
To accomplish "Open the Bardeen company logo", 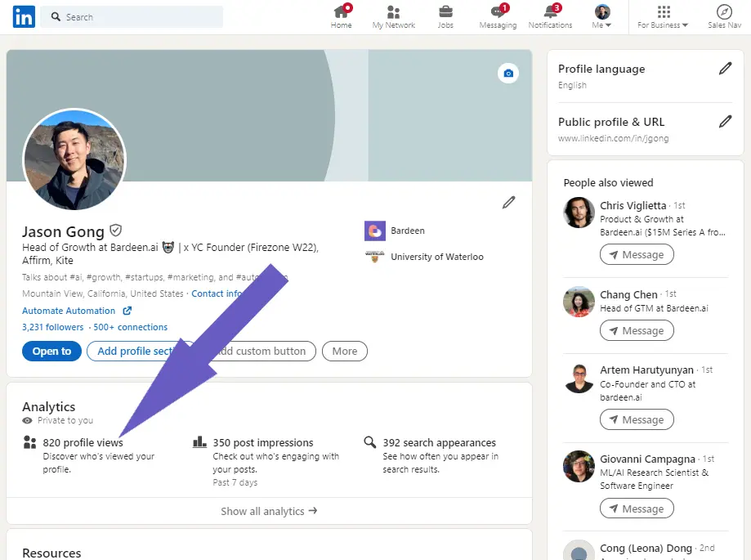I will tap(374, 231).
